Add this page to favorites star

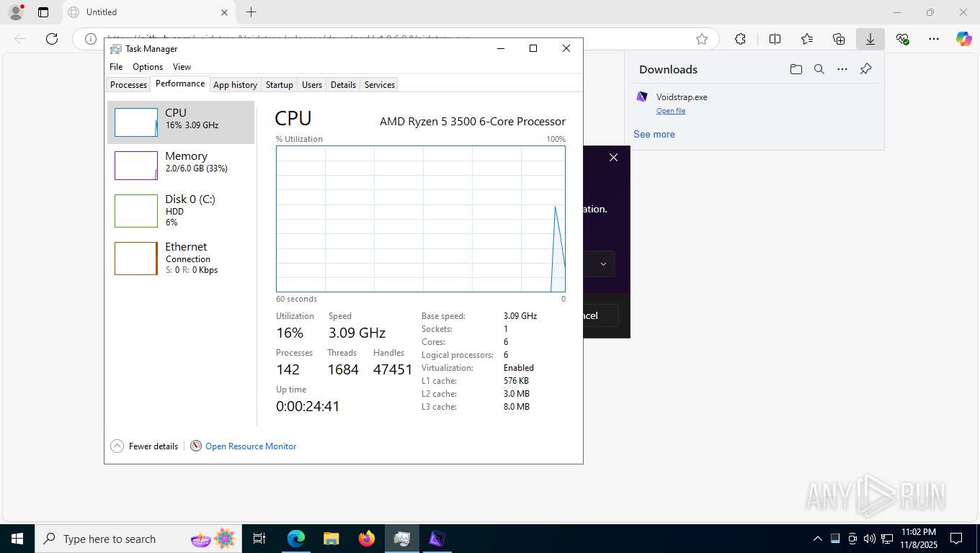702,39
